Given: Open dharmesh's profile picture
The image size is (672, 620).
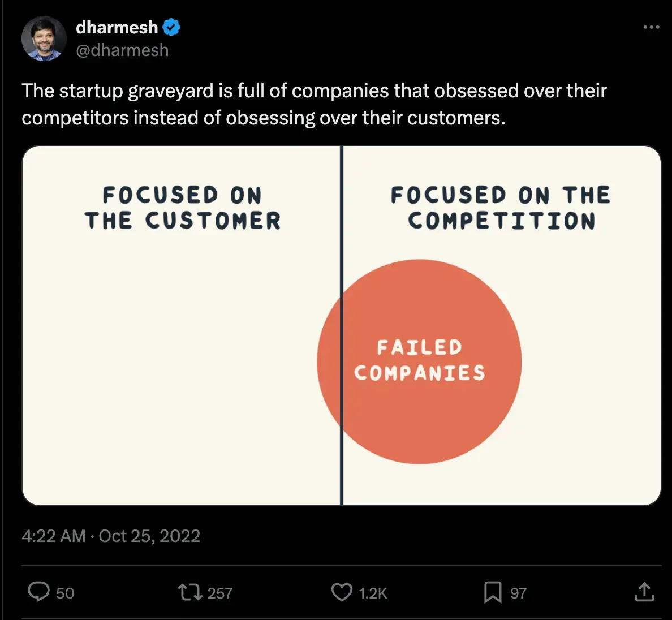Looking at the screenshot, I should click(x=44, y=38).
